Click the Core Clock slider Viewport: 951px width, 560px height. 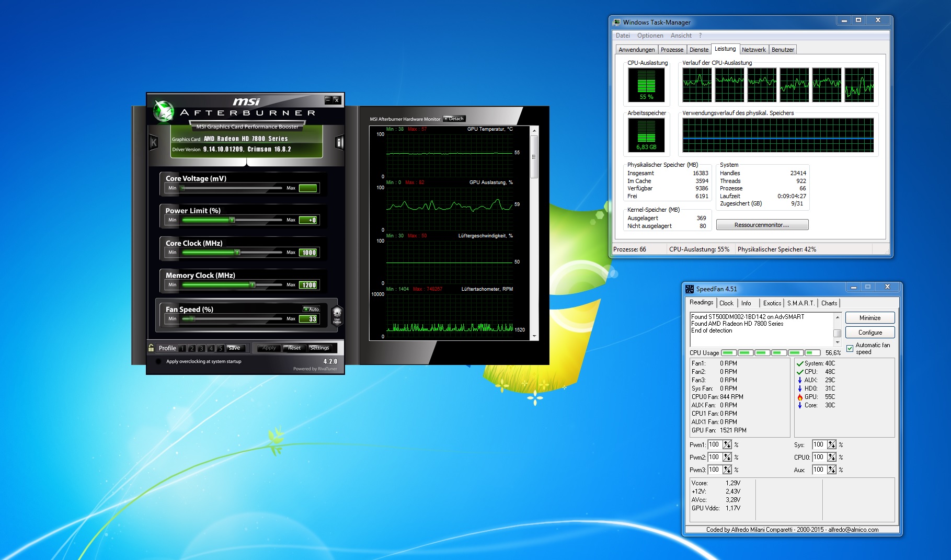coord(232,253)
